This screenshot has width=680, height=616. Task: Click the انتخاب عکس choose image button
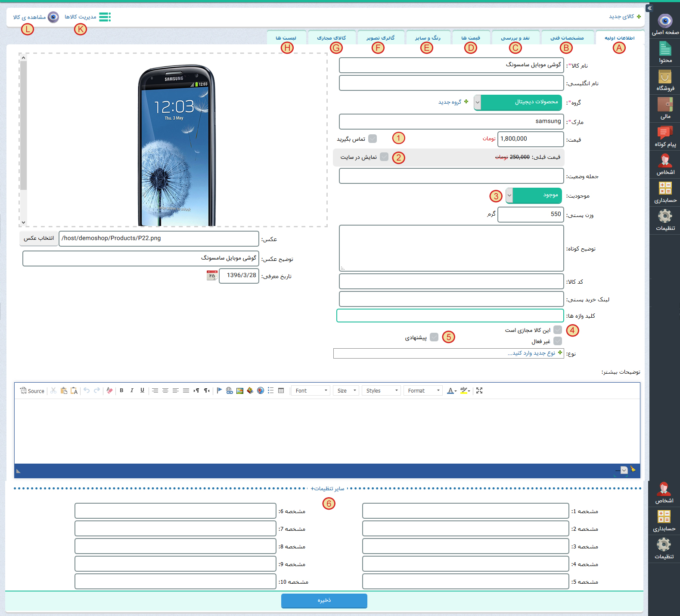(x=39, y=238)
